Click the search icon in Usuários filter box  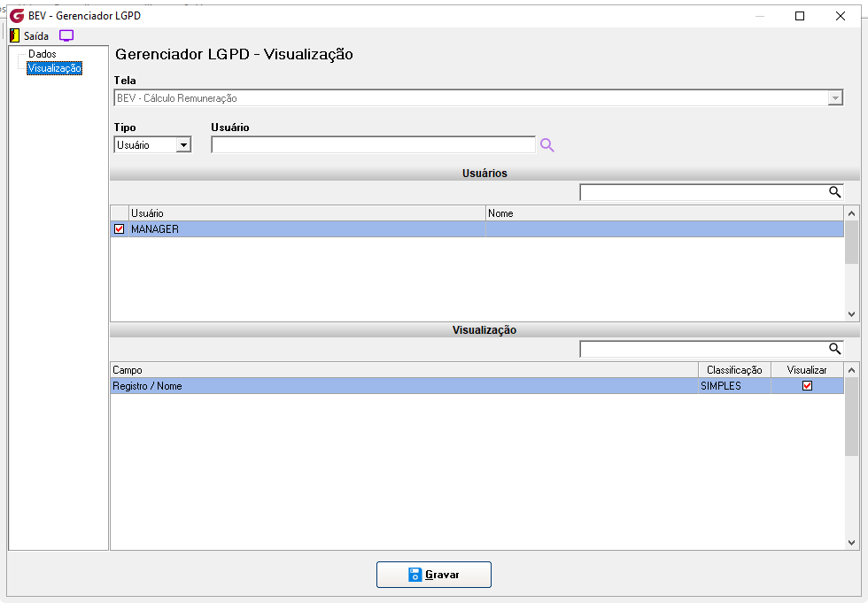[x=834, y=192]
